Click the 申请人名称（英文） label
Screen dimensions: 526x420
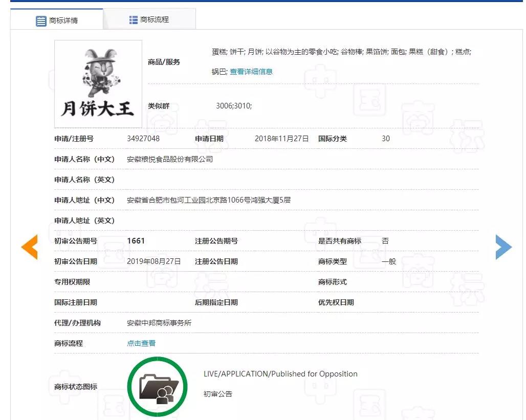click(84, 180)
